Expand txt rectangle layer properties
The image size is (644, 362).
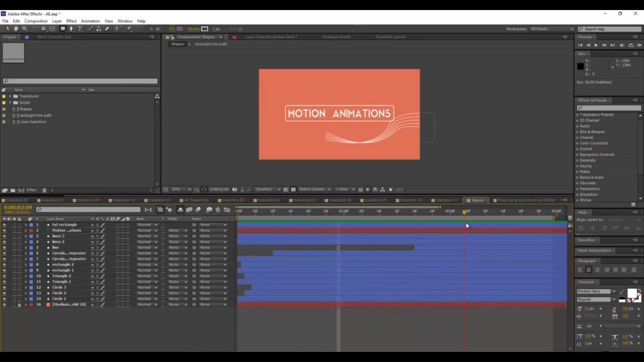click(26, 225)
